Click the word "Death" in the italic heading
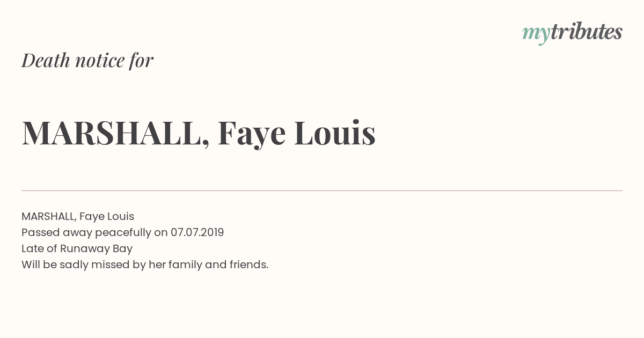The image size is (644, 338). (46, 60)
